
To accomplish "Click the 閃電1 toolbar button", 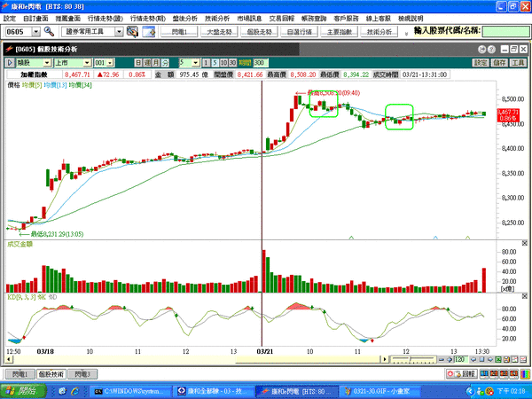I will point(179,32).
